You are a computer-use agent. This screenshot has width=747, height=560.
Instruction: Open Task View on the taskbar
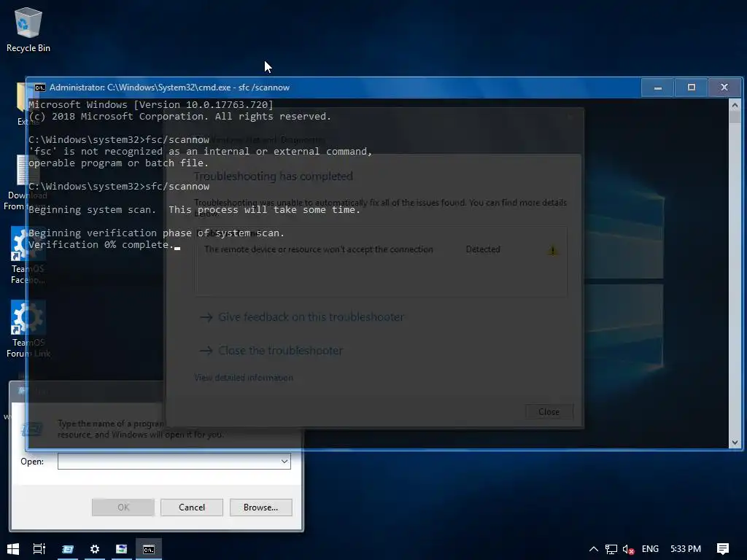click(39, 549)
